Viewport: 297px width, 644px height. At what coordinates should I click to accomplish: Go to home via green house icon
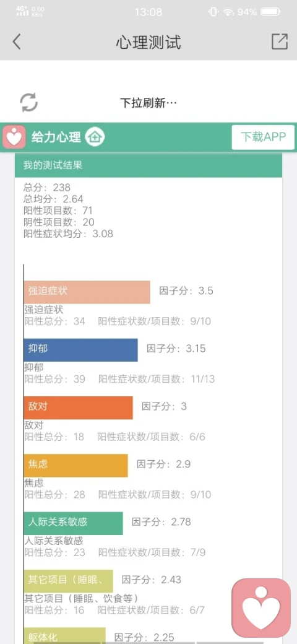95,137
